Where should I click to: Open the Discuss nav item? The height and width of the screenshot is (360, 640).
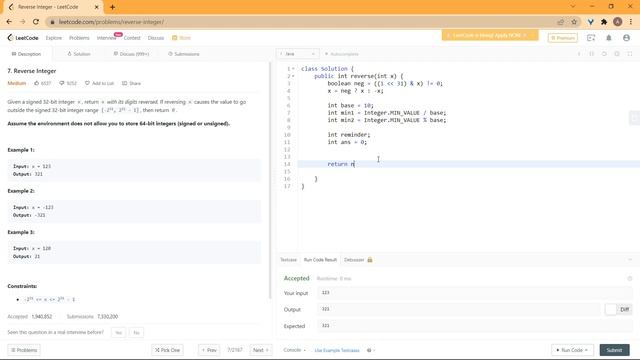156,38
